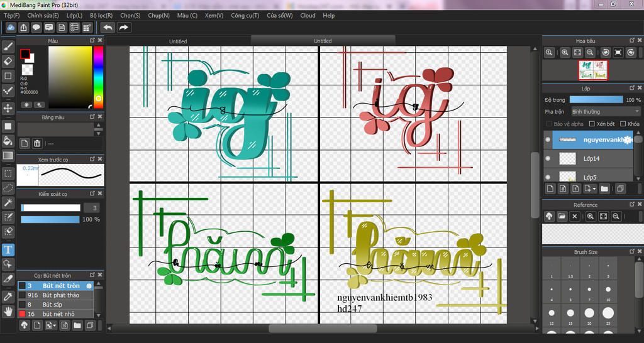Zoom in on the Navigator panel
This screenshot has height=343, width=644.
pos(565,53)
